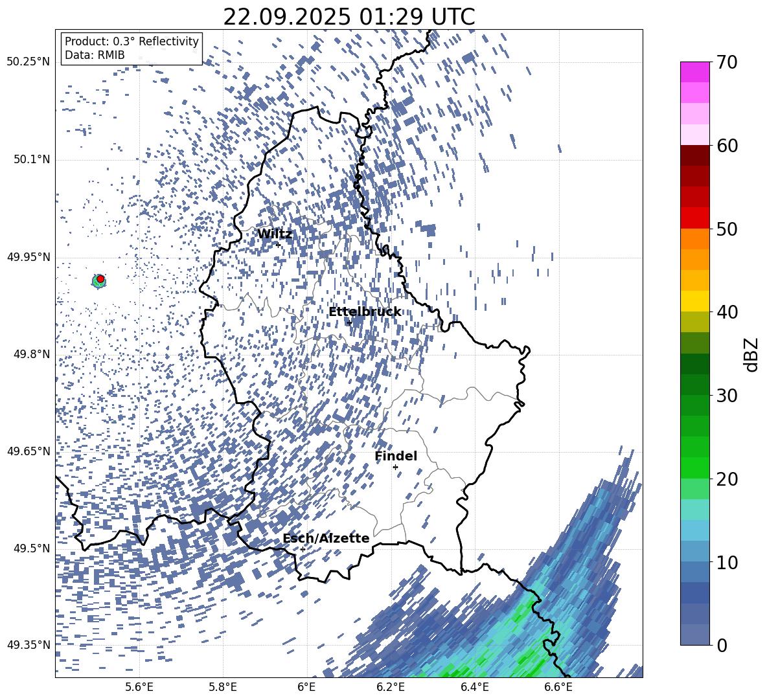This screenshot has width=767, height=700.
Task: Click the 5.6°E longitude label
Action: click(139, 688)
